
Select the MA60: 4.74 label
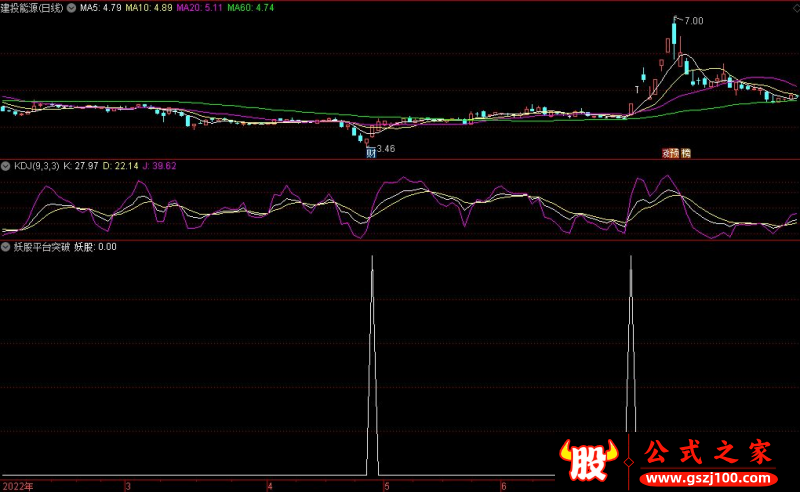click(x=251, y=8)
